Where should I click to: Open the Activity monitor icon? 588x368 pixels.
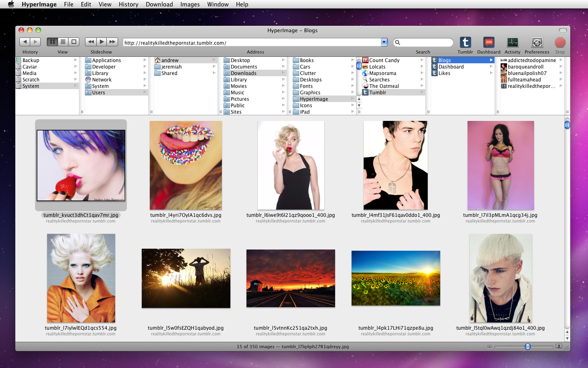tap(512, 42)
